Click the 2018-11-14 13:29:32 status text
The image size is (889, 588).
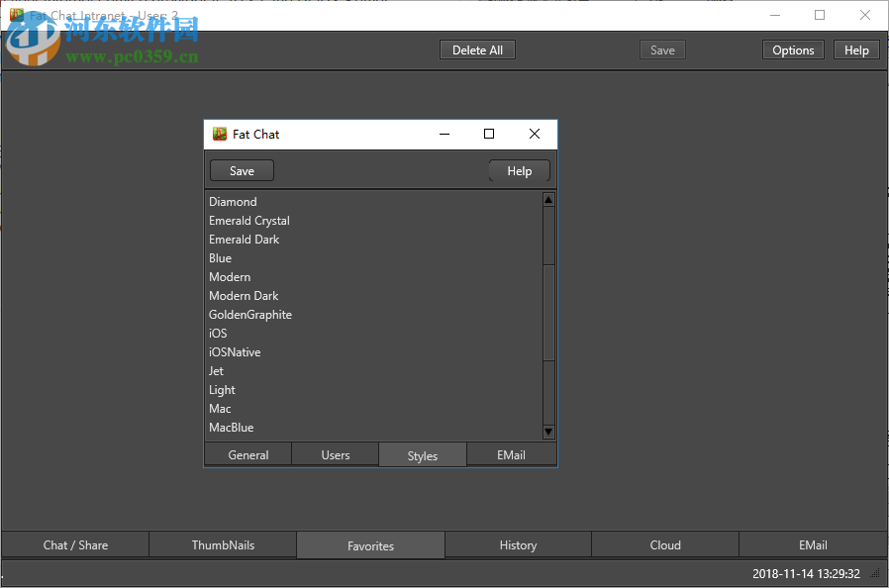806,573
